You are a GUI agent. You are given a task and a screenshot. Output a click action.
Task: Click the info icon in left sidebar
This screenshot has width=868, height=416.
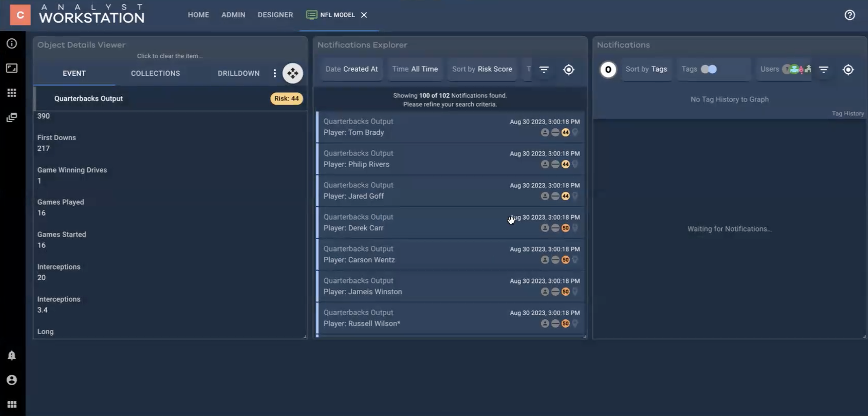[12, 43]
